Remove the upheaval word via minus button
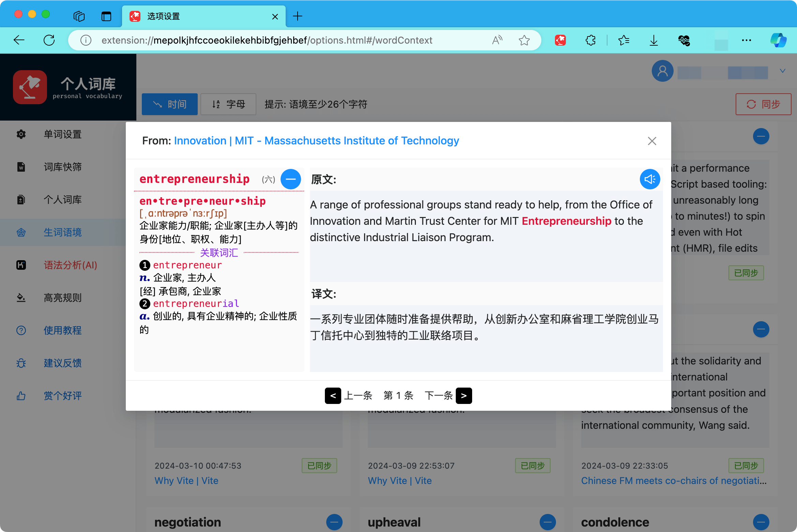 (548, 522)
